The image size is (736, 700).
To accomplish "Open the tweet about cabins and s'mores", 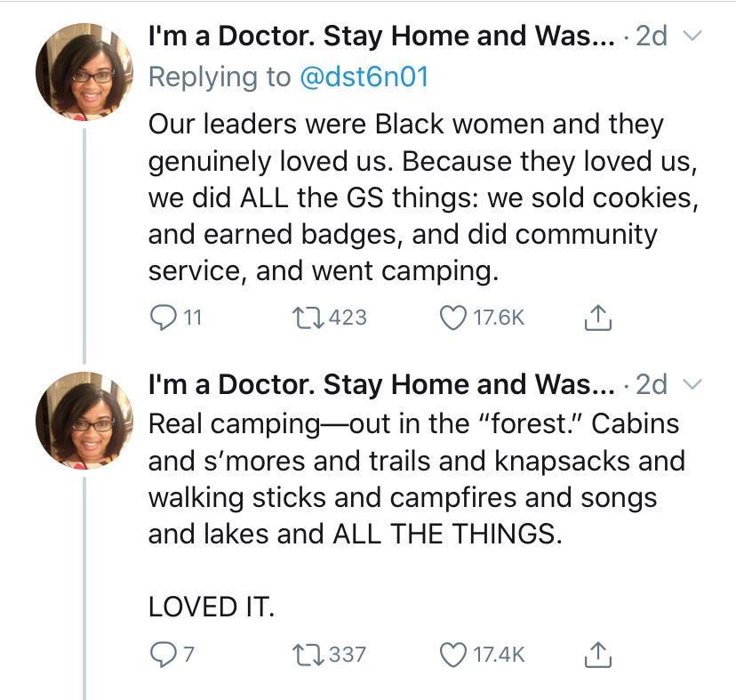I will point(416,480).
